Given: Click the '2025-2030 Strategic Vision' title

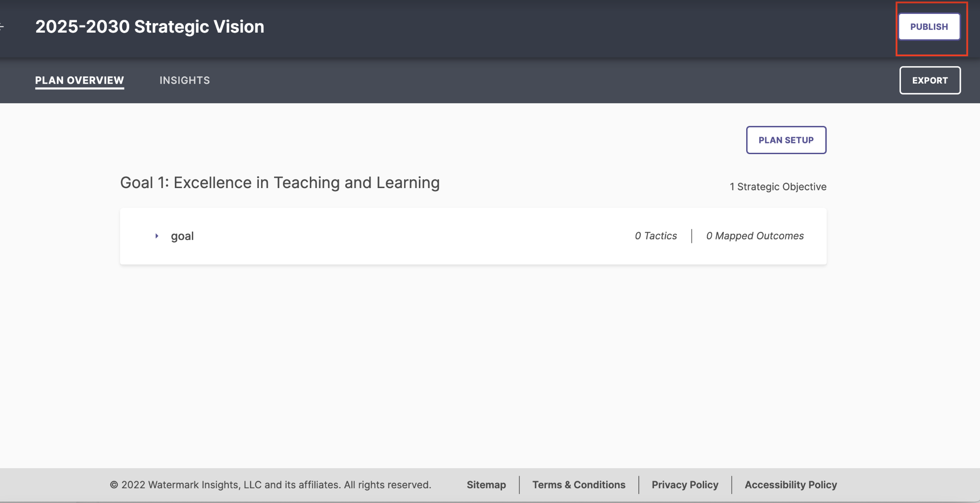Looking at the screenshot, I should [x=150, y=27].
